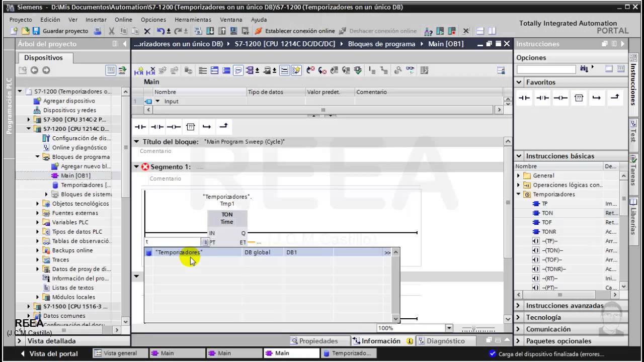The height and width of the screenshot is (362, 644).
Task: Click the Undo arrow icon
Action: tap(160, 31)
